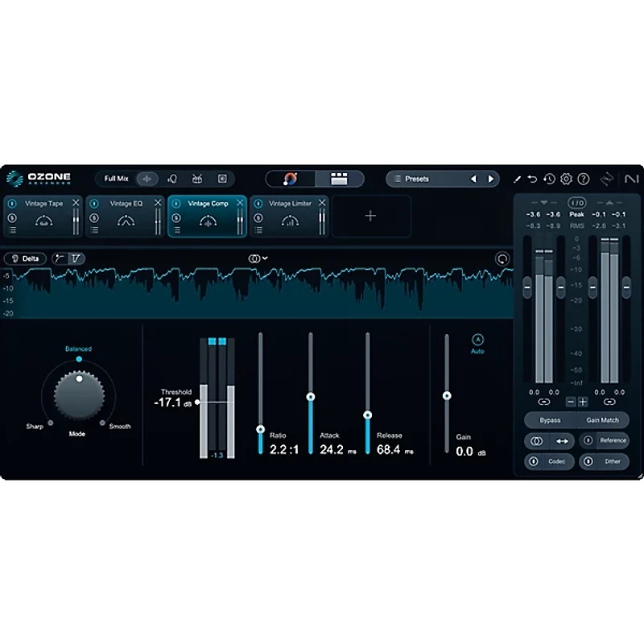
Task: Click the iZotope relay icon
Action: click(607, 179)
